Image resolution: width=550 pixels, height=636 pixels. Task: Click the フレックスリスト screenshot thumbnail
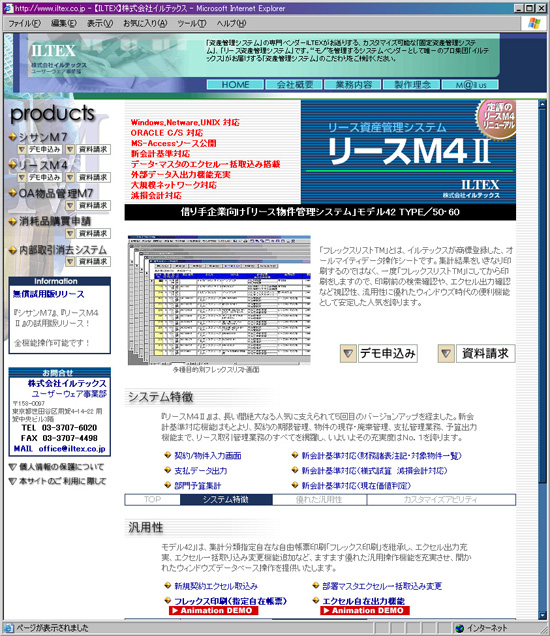coord(219,300)
